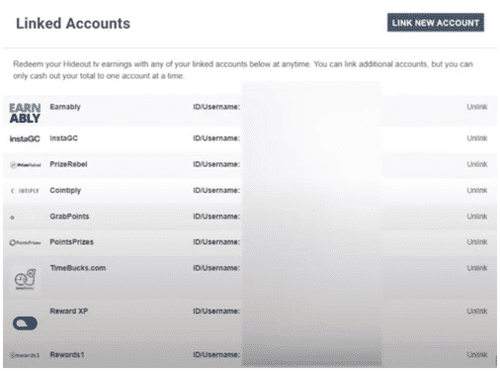Select the InstaGC account name text

(64, 138)
